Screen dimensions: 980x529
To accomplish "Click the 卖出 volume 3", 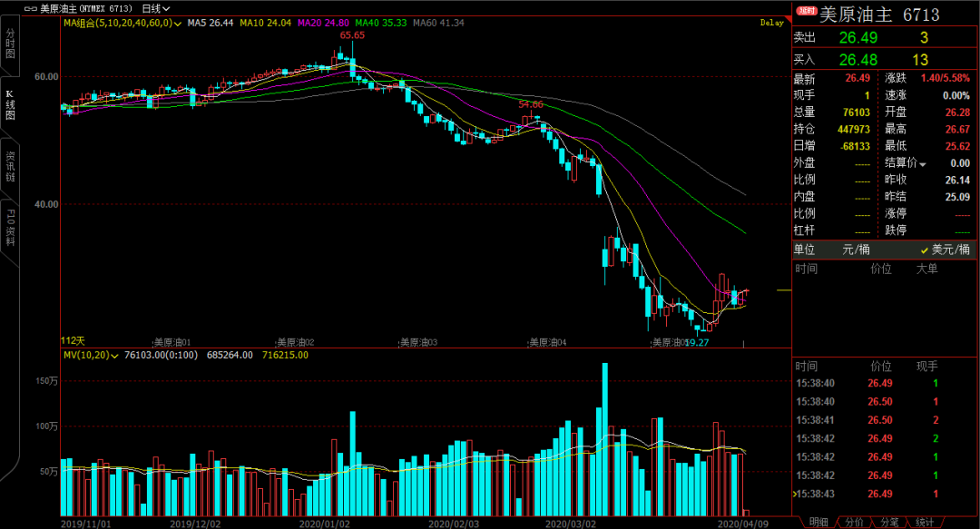I will coord(924,37).
